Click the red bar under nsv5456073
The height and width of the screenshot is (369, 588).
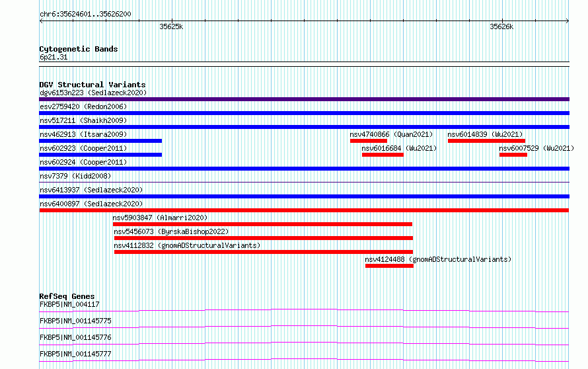[x=264, y=238]
